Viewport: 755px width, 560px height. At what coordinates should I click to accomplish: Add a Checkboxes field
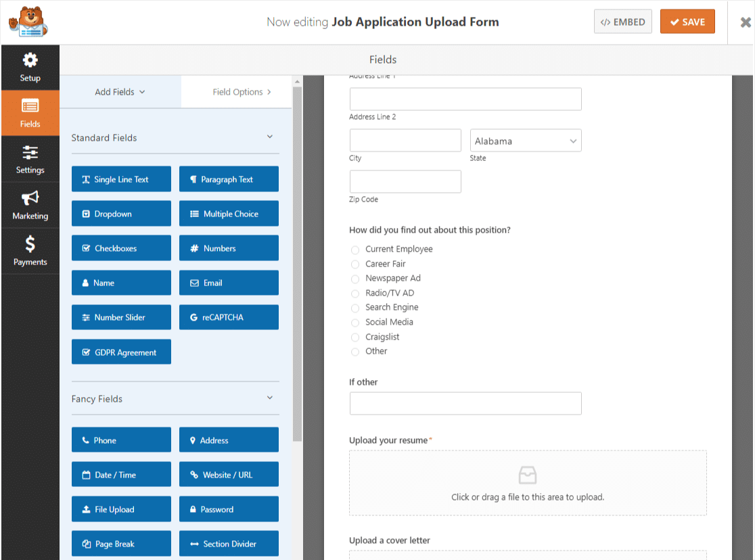click(121, 248)
